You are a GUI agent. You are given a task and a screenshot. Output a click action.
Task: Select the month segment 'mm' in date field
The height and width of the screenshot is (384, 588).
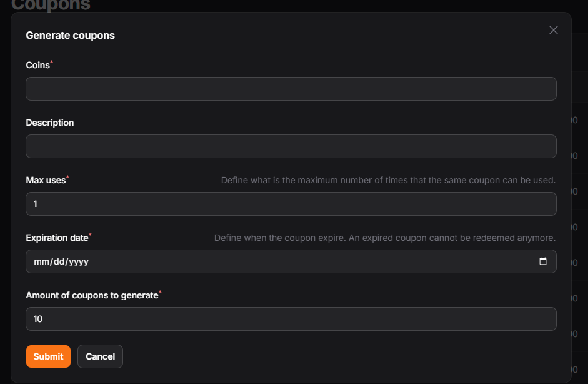coord(41,262)
